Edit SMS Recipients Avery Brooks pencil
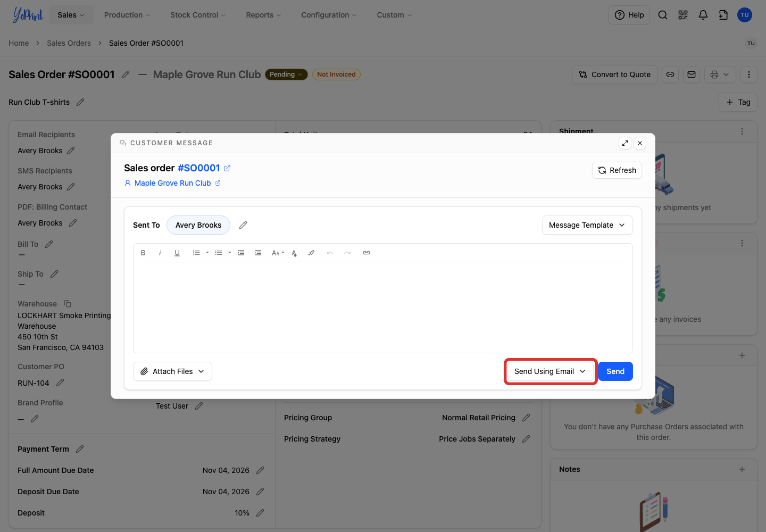Viewport: 766px width, 532px height. pos(71,187)
